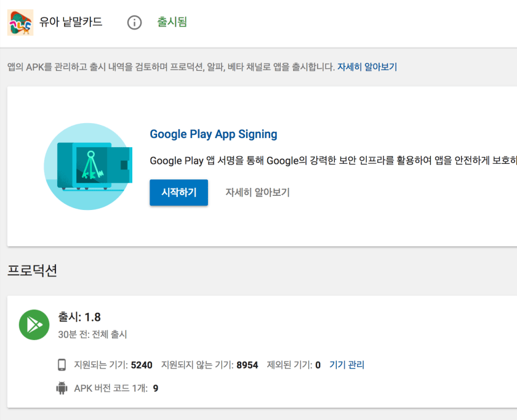Click the green Play release icon
Viewport: 517px width, 420px height.
(x=34, y=325)
